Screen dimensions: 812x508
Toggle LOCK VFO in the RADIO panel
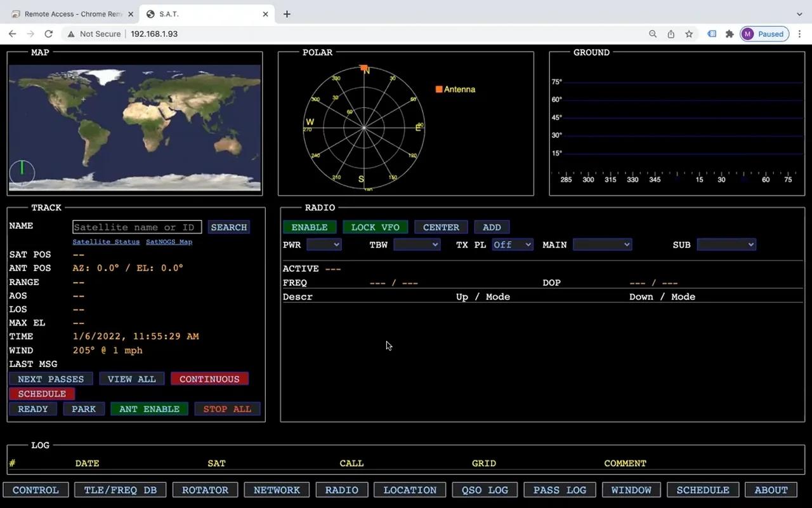(375, 227)
